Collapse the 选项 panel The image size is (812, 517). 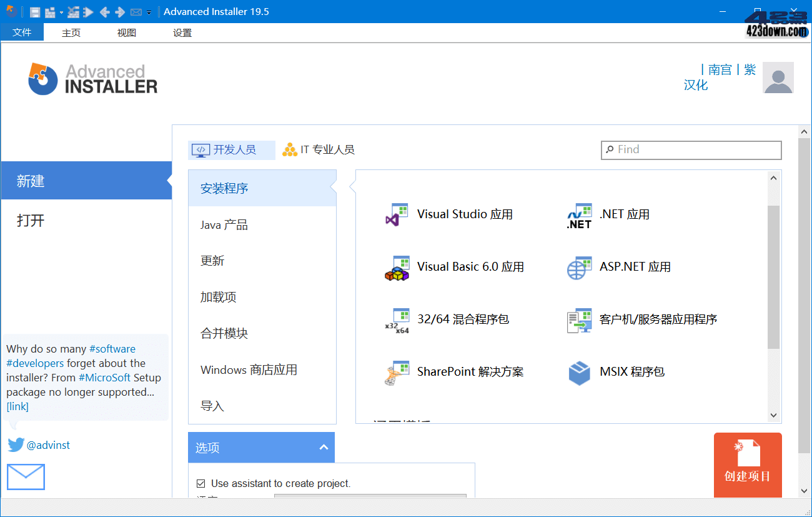(x=324, y=447)
